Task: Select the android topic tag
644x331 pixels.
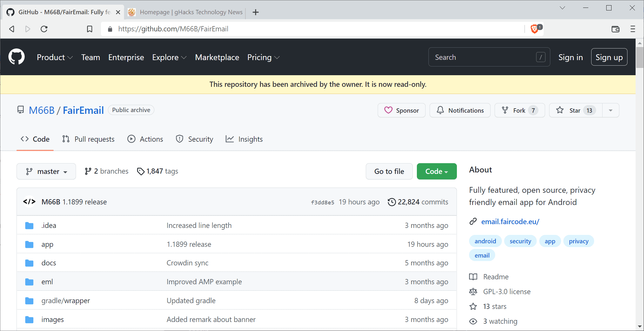Action: coord(485,241)
